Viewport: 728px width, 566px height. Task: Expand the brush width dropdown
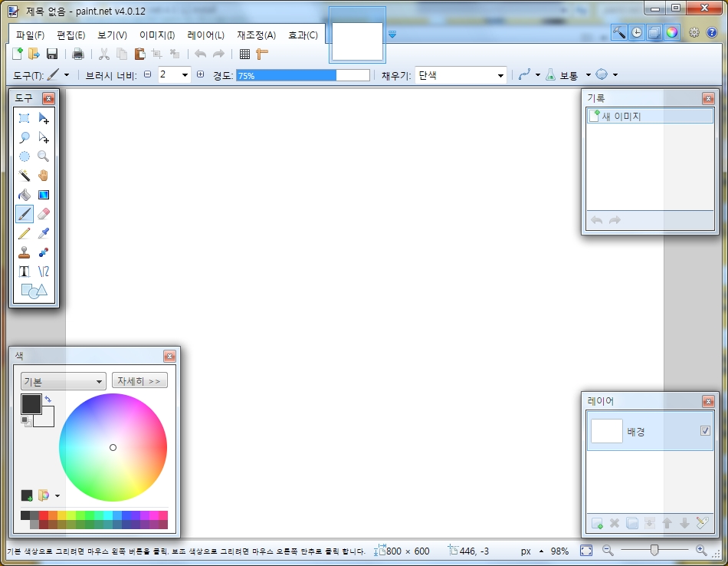click(x=185, y=75)
